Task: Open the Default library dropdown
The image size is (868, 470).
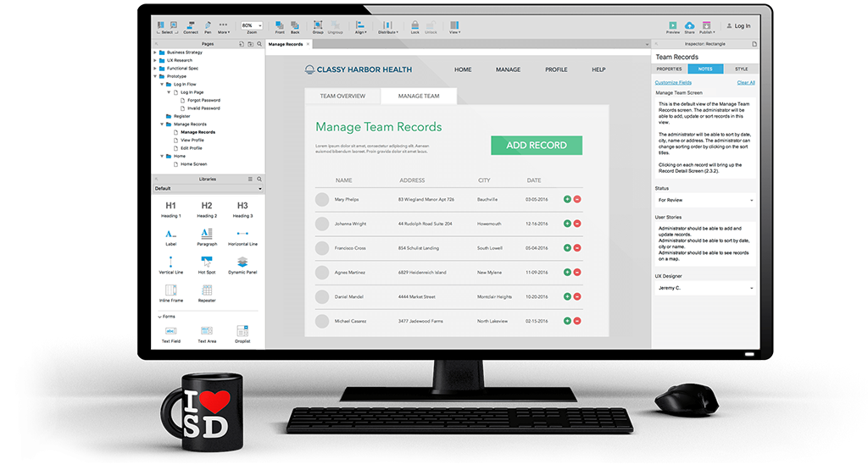Action: (x=208, y=189)
